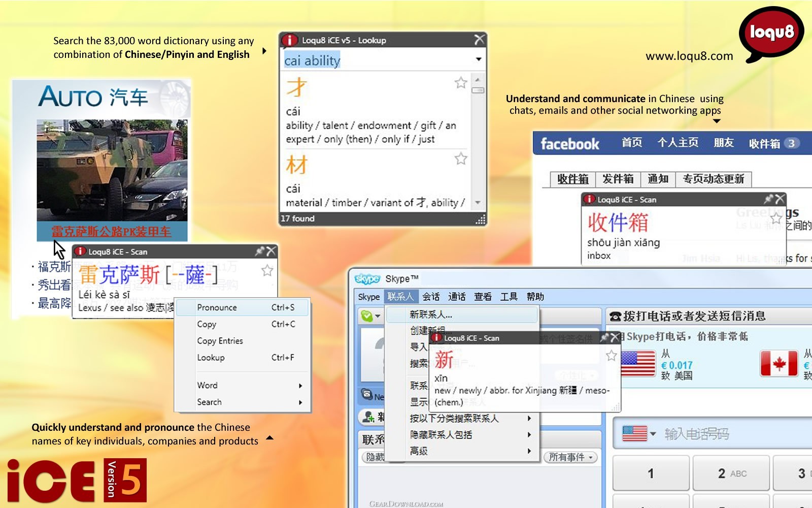Open facebook 收件箱 inbox link with badge
Screen dimensions: 812x508
tap(774, 144)
